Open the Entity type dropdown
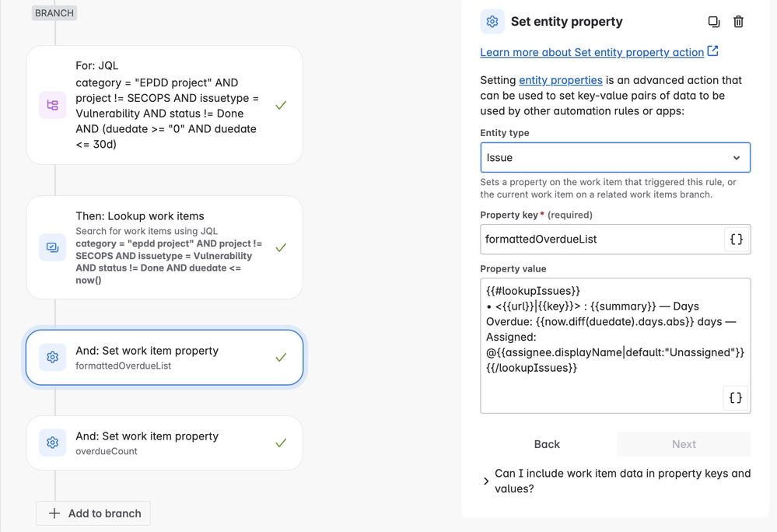The image size is (777, 532). pos(615,158)
